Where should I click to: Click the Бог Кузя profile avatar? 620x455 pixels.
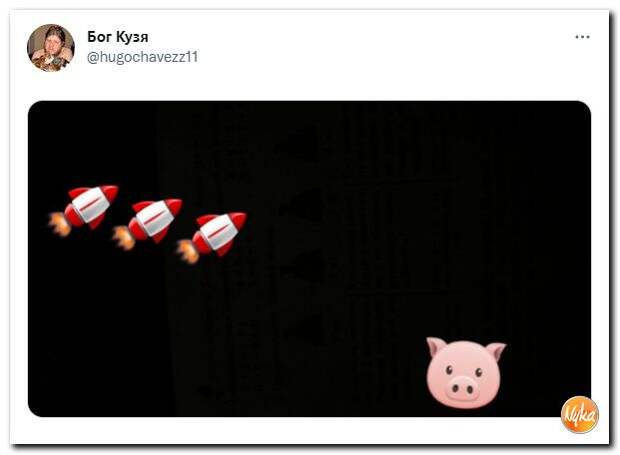(x=51, y=47)
